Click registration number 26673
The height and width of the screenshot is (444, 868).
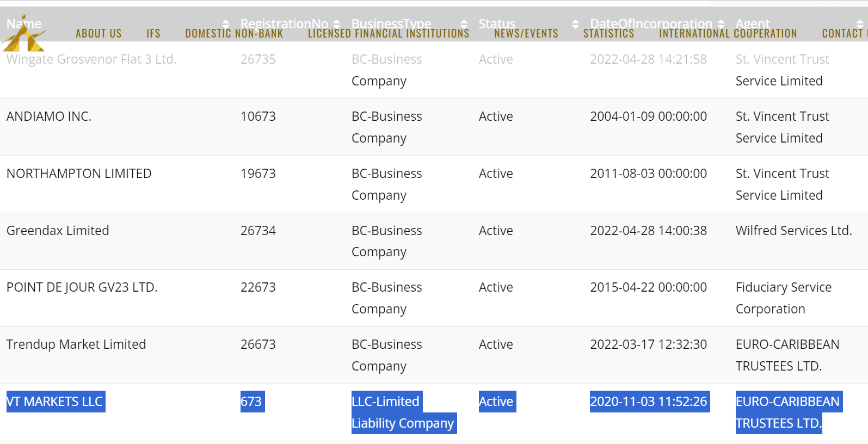tap(258, 344)
